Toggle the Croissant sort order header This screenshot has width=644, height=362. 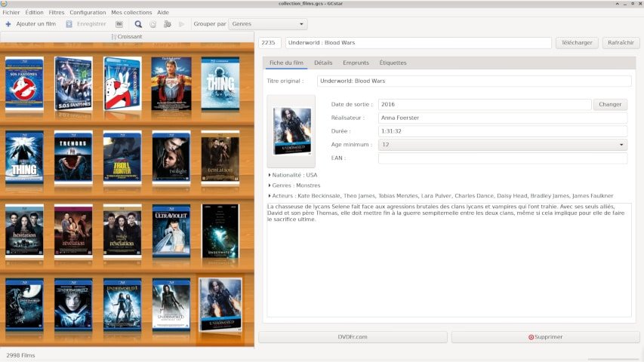coord(127,36)
